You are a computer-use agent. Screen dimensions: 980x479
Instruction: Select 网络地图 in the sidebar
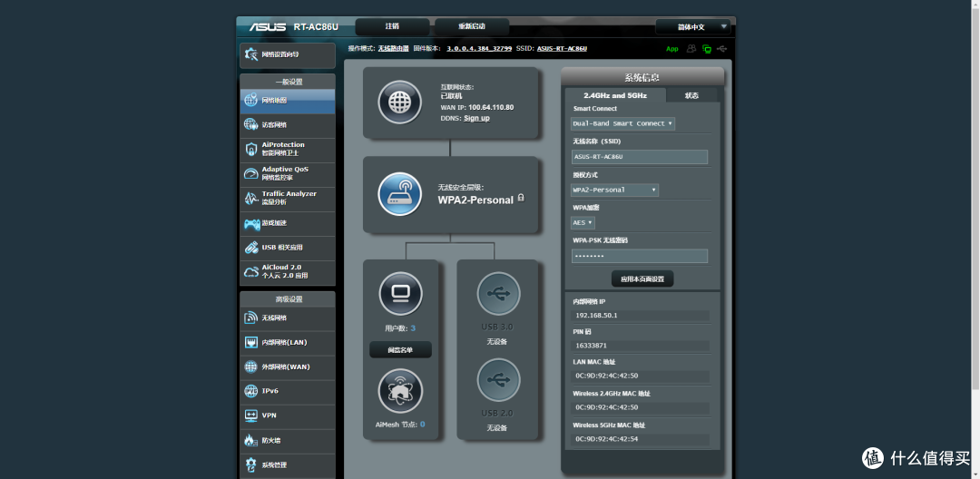(288, 101)
